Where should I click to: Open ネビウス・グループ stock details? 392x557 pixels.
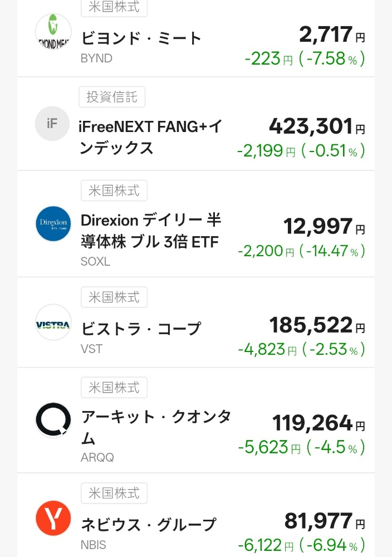[x=149, y=525]
